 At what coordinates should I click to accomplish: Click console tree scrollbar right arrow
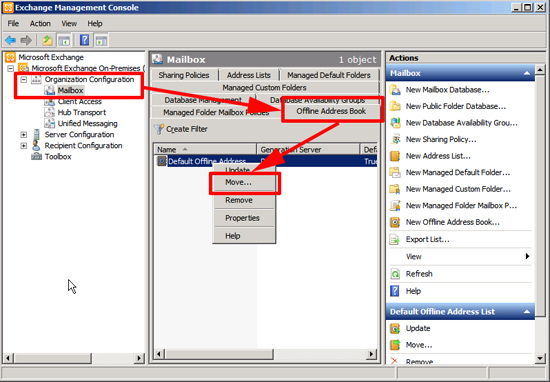coord(140,358)
